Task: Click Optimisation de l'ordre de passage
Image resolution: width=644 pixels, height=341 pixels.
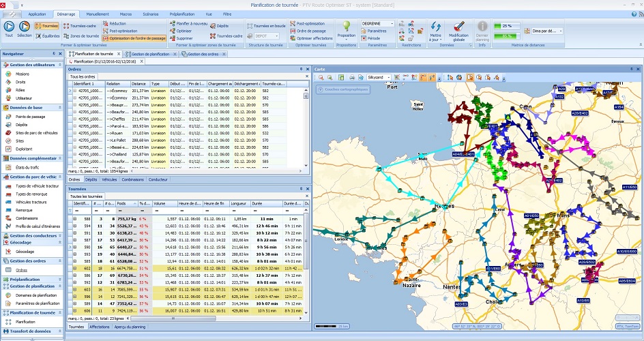Action: click(x=135, y=39)
